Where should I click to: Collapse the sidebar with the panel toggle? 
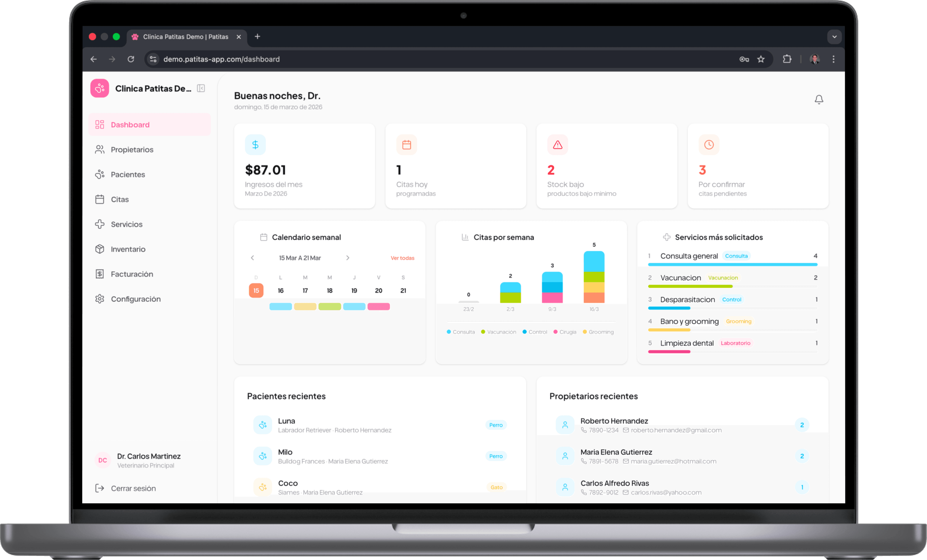tap(201, 88)
